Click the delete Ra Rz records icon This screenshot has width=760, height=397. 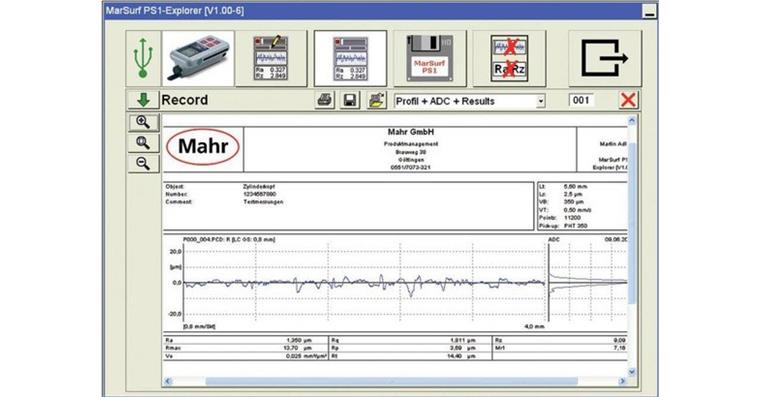coord(509,59)
